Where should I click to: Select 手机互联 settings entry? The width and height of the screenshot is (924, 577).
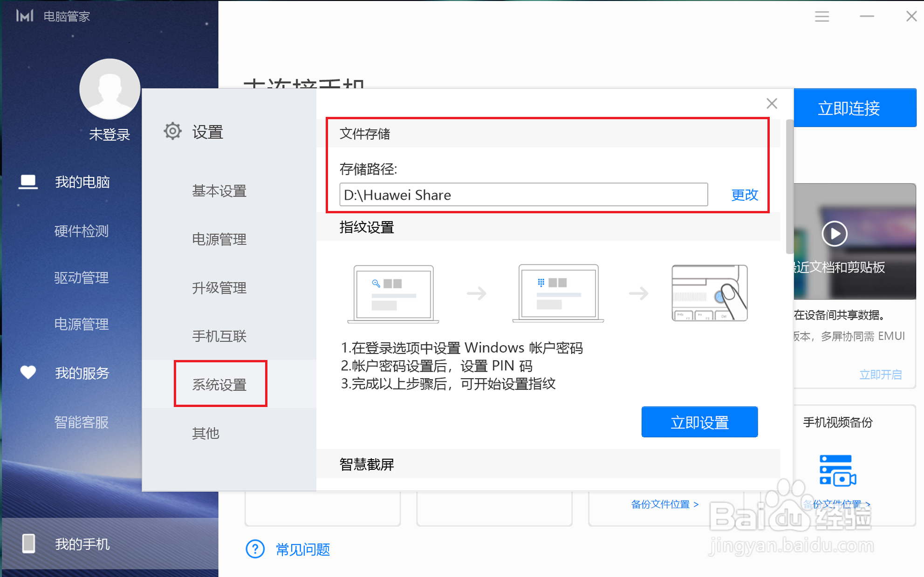coord(219,336)
